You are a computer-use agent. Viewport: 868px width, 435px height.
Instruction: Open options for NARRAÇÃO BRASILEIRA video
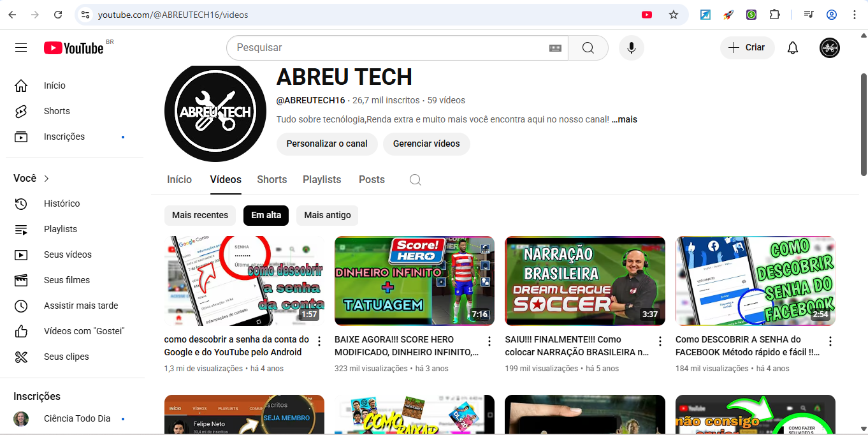(660, 341)
